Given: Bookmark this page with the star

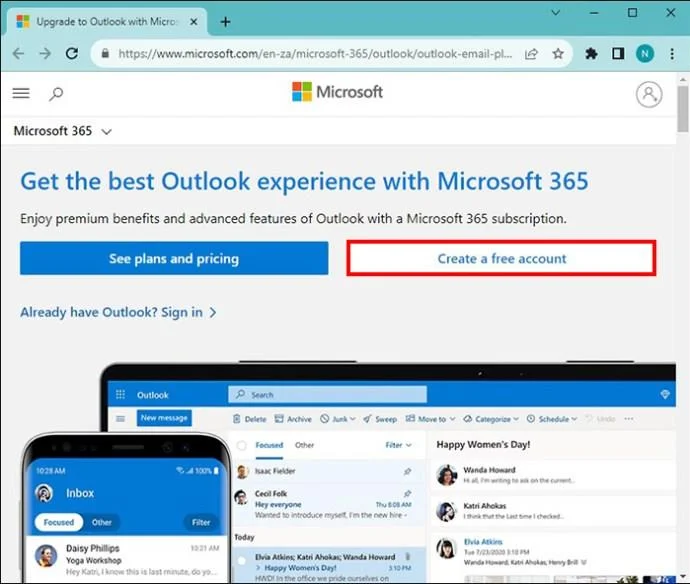Looking at the screenshot, I should tap(558, 54).
